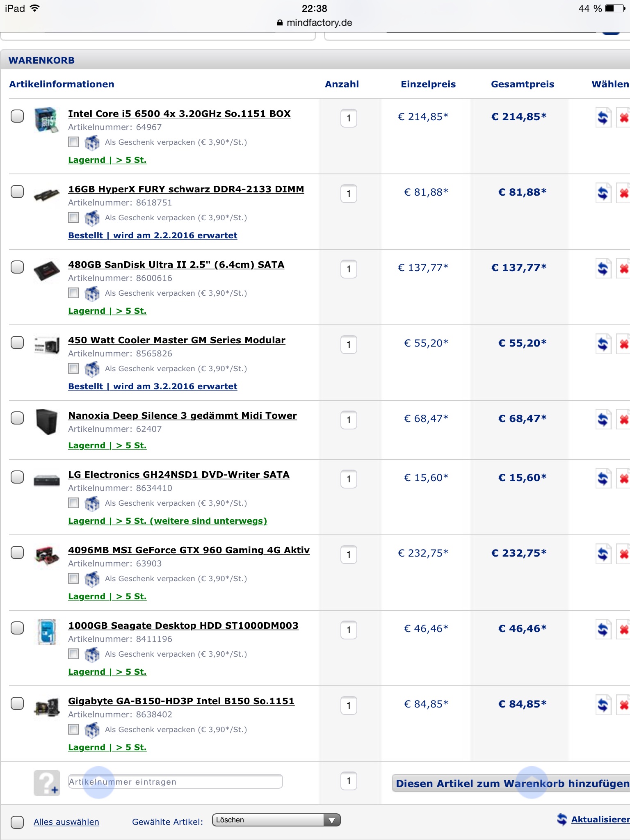Check the Alles auswählen checkbox
This screenshot has width=630, height=840.
tap(17, 822)
